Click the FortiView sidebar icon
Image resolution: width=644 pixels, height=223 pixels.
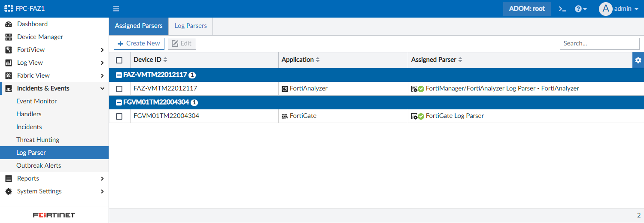point(9,50)
